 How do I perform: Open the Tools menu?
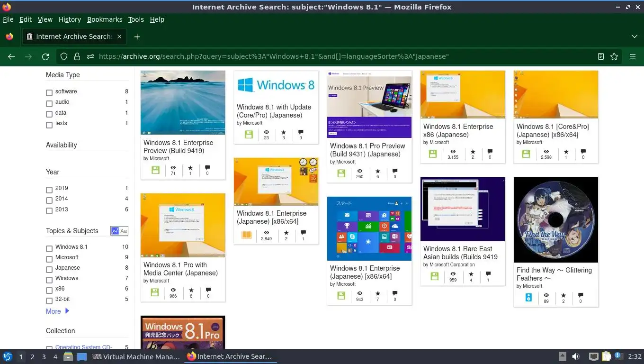tap(136, 19)
